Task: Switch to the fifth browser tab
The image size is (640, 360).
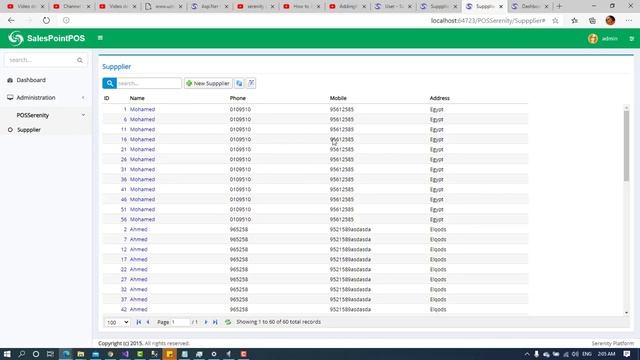Action: (x=209, y=6)
